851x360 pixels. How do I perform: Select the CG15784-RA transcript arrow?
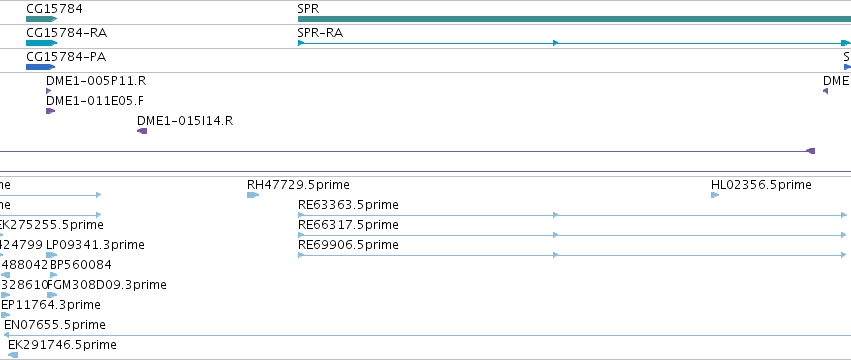(41, 43)
